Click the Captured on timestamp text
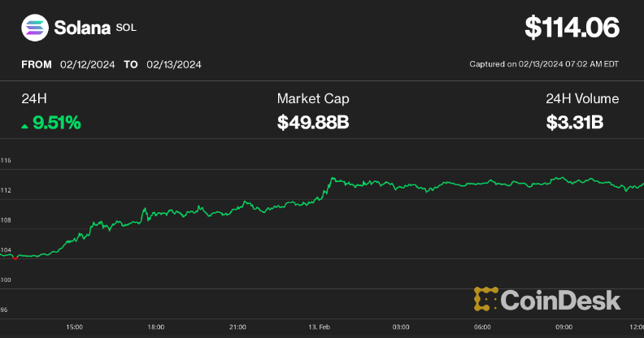 click(544, 64)
